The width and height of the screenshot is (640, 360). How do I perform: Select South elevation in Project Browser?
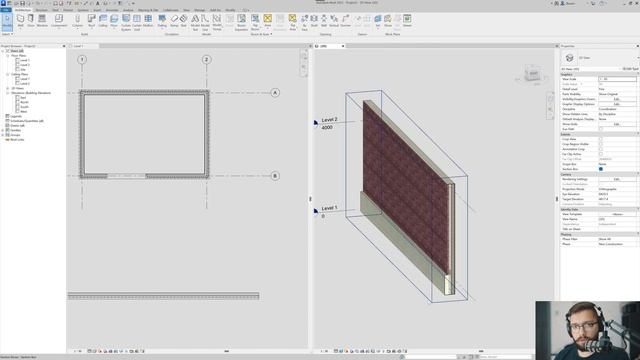point(24,107)
